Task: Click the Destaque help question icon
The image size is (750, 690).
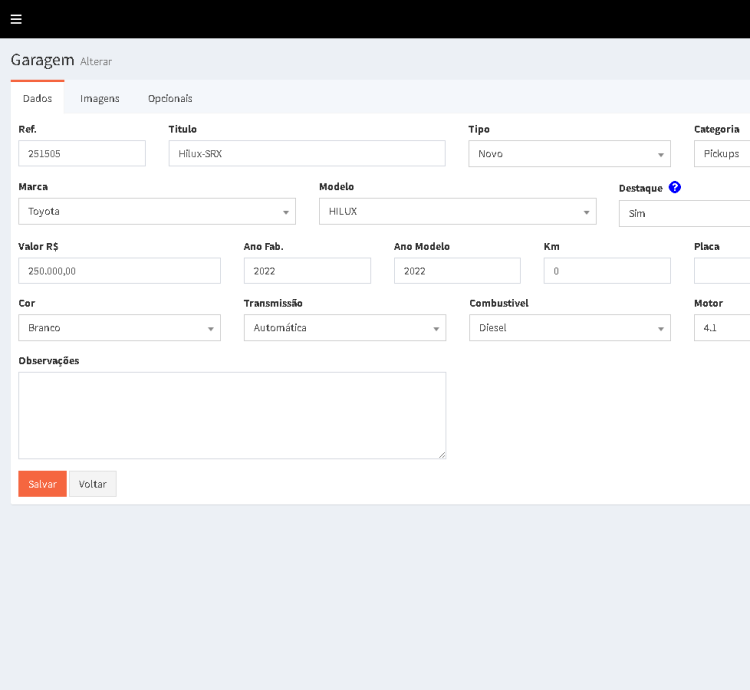Action: click(x=675, y=187)
